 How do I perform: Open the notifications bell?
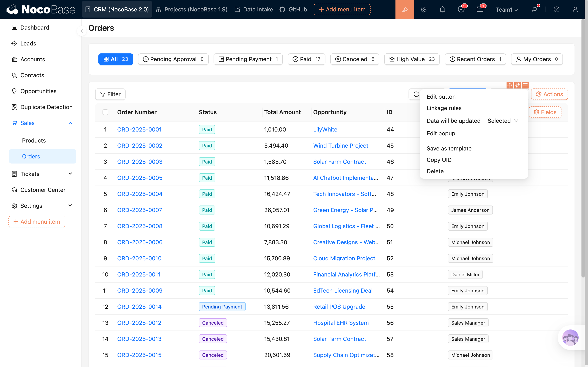click(x=442, y=9)
